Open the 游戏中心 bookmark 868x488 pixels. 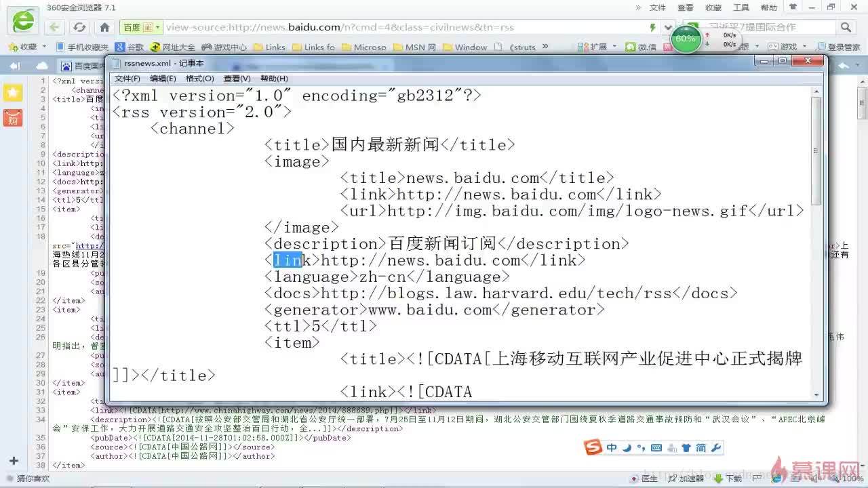224,47
